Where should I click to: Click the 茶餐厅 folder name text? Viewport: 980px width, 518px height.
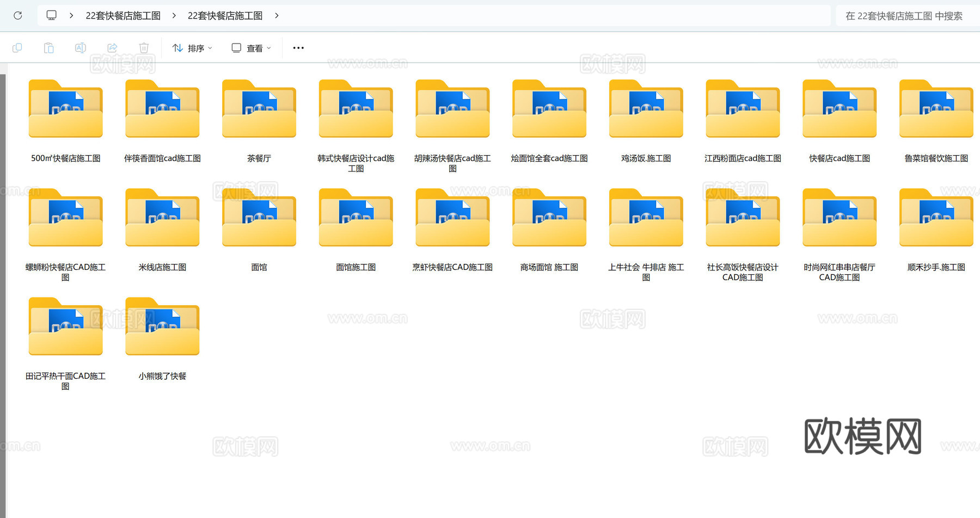pyautogui.click(x=259, y=158)
